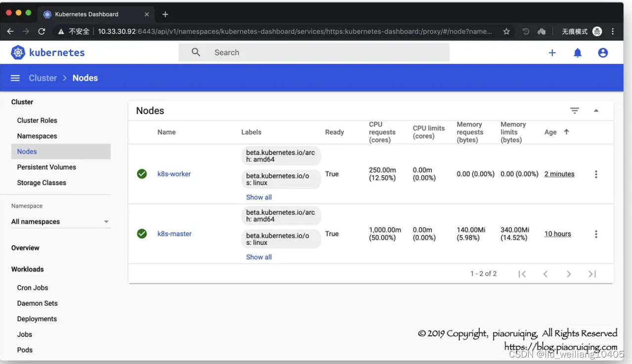Select the Kubernetes Dashboard browser tab
This screenshot has height=364, width=632.
(96, 14)
